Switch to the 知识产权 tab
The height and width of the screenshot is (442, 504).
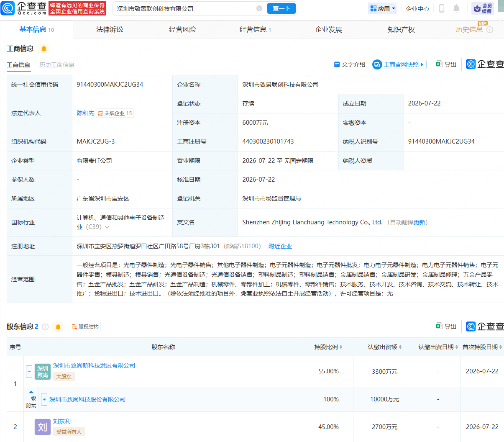pyautogui.click(x=401, y=29)
